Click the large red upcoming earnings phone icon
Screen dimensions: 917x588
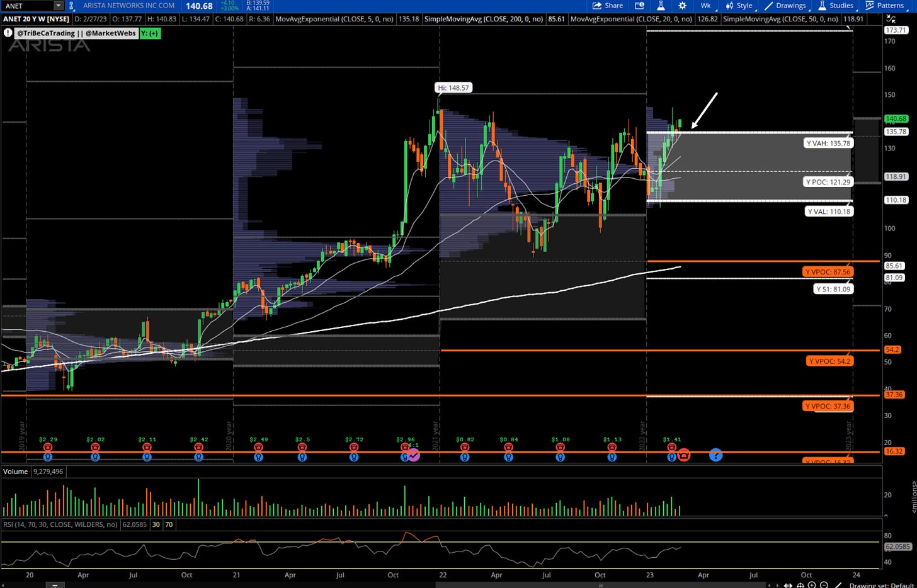coord(683,455)
